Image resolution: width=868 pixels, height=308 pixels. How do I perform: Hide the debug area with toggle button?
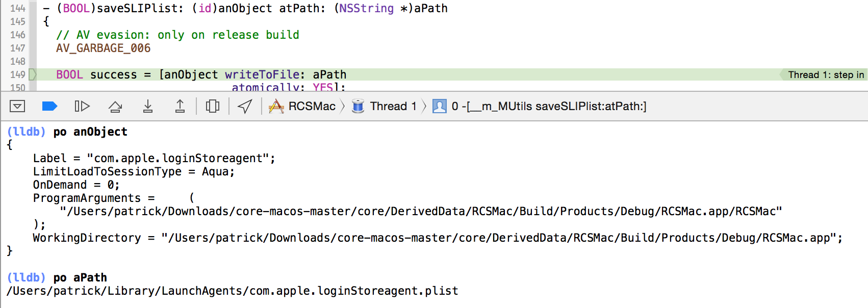coord(17,106)
